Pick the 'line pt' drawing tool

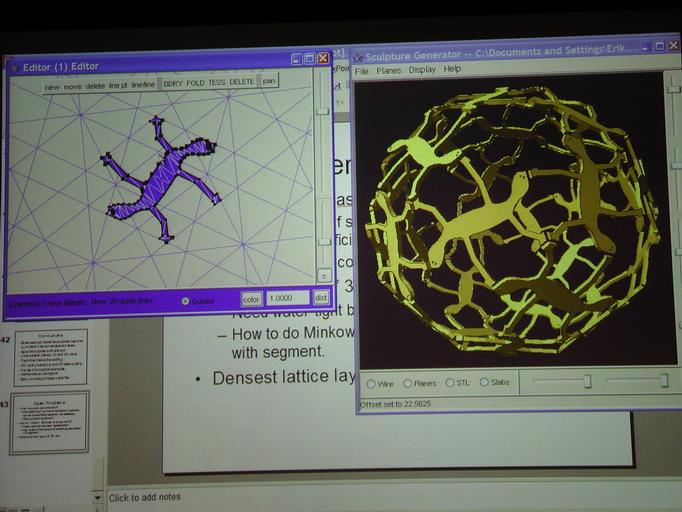click(118, 85)
